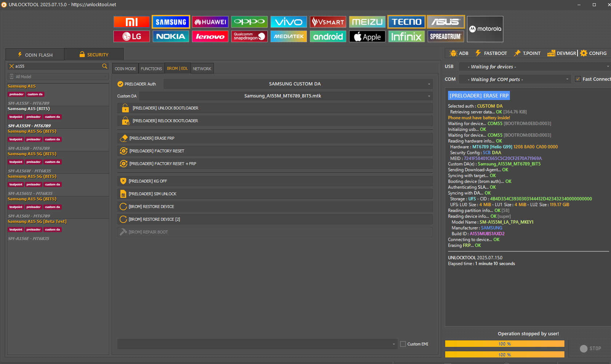
Task: Expand the COM ports dropdown
Action: click(515, 79)
